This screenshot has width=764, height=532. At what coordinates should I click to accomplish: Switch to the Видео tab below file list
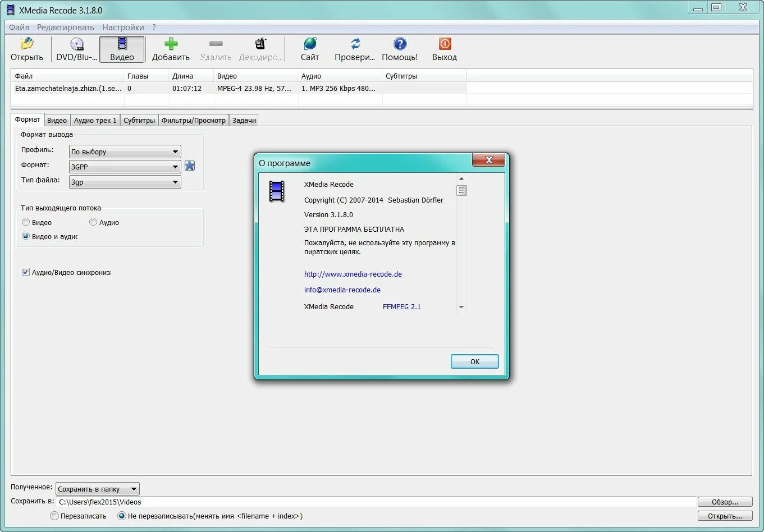tap(57, 120)
